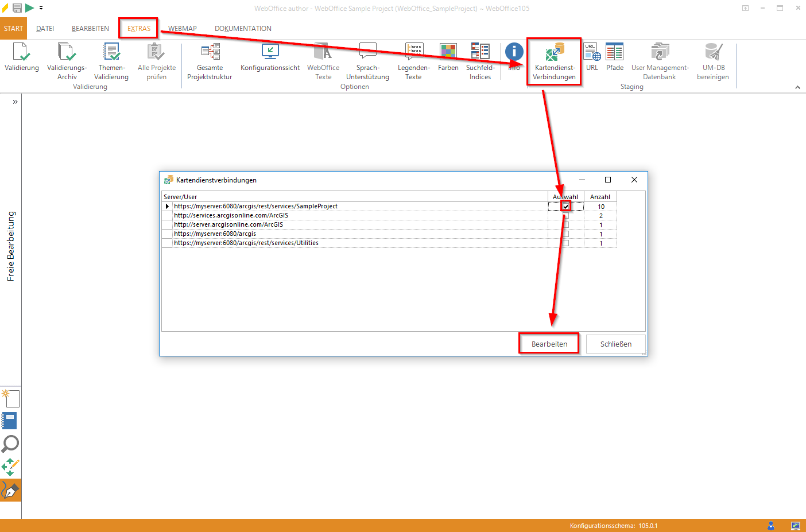Screen dimensions: 806x532
Task: Click the magnifying glass in left sidebar
Action: click(10, 444)
